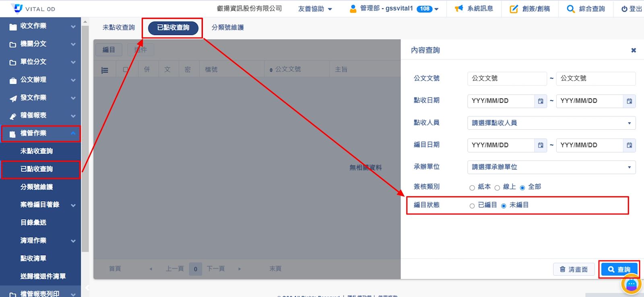Image resolution: width=644 pixels, height=297 pixels.
Task: Click the 編目 button
Action: (x=109, y=50)
